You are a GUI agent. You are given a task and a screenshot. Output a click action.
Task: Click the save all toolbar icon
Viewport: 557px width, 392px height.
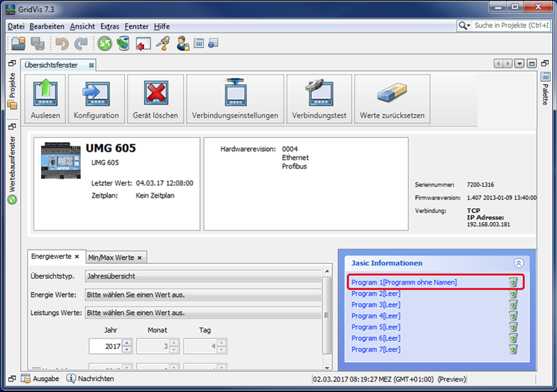pyautogui.click(x=38, y=44)
